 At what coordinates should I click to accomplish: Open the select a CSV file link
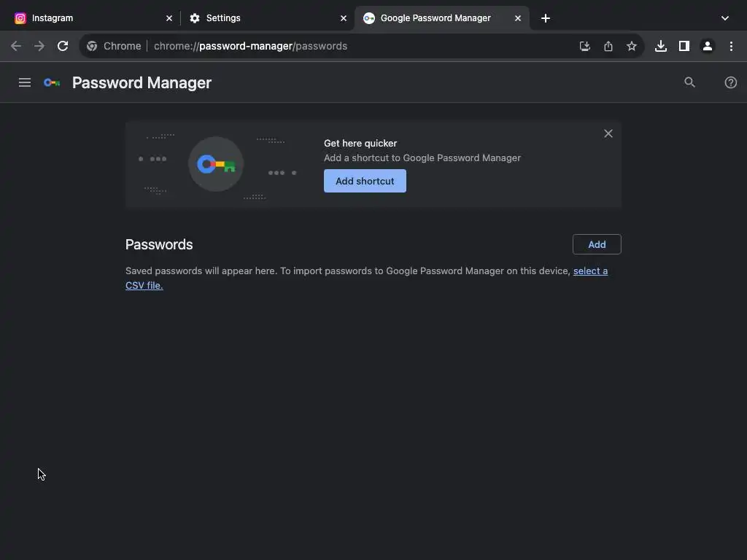tap(366, 278)
